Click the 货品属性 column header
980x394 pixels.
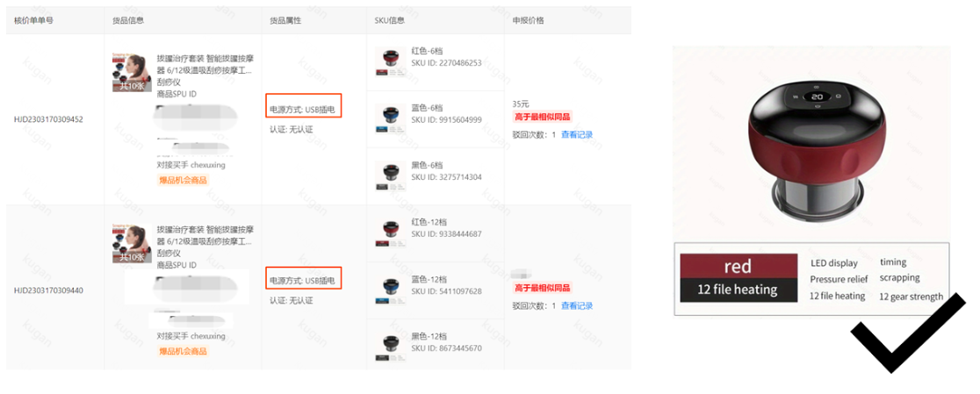point(285,20)
